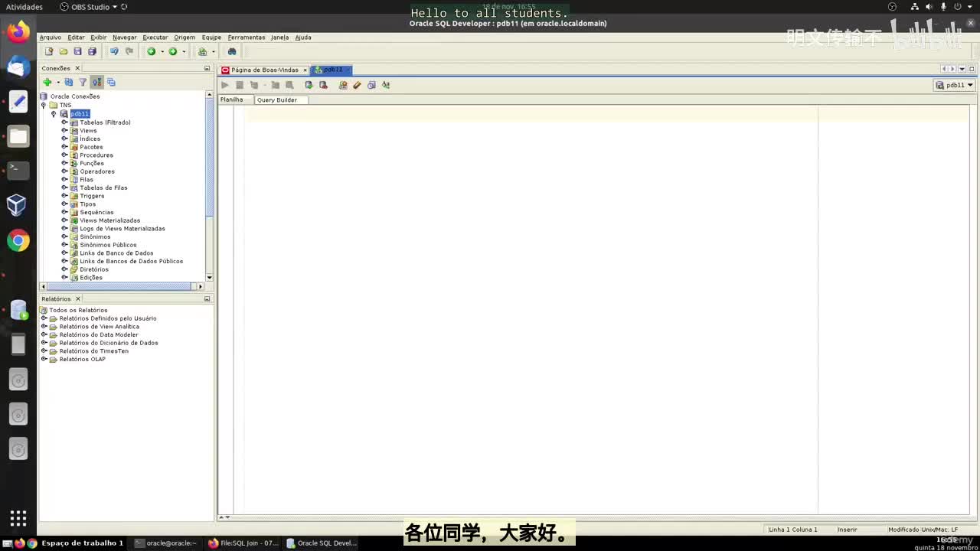The width and height of the screenshot is (980, 551).
Task: Click the Save All icon
Action: click(92, 51)
